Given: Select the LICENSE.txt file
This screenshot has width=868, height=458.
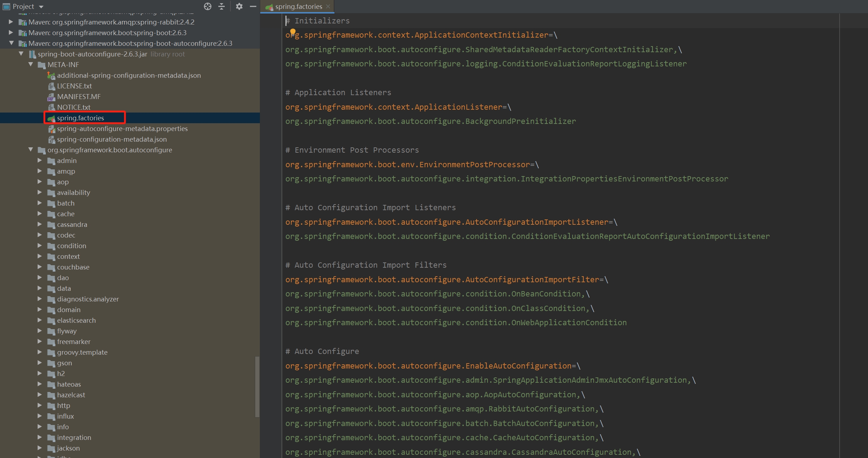Looking at the screenshot, I should pyautogui.click(x=74, y=86).
